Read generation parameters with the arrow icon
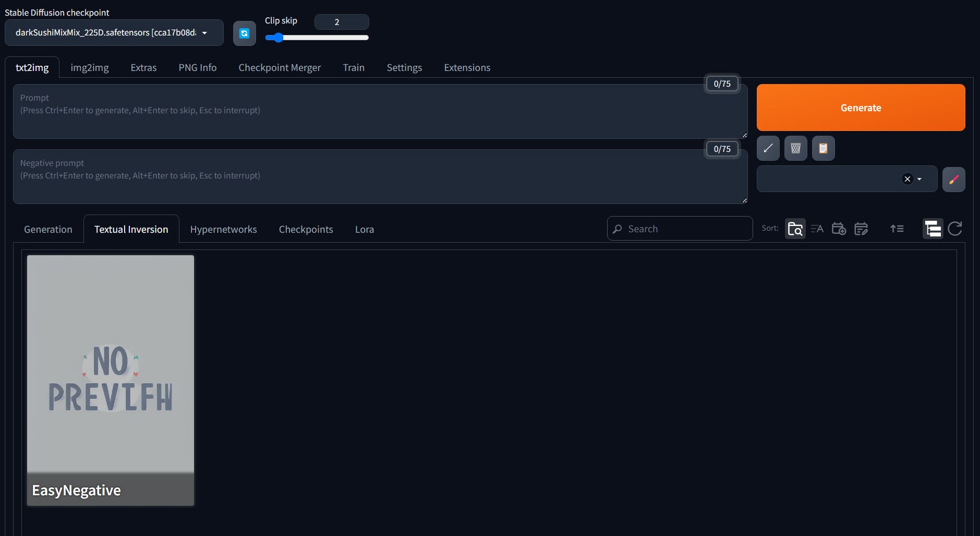 coord(768,148)
